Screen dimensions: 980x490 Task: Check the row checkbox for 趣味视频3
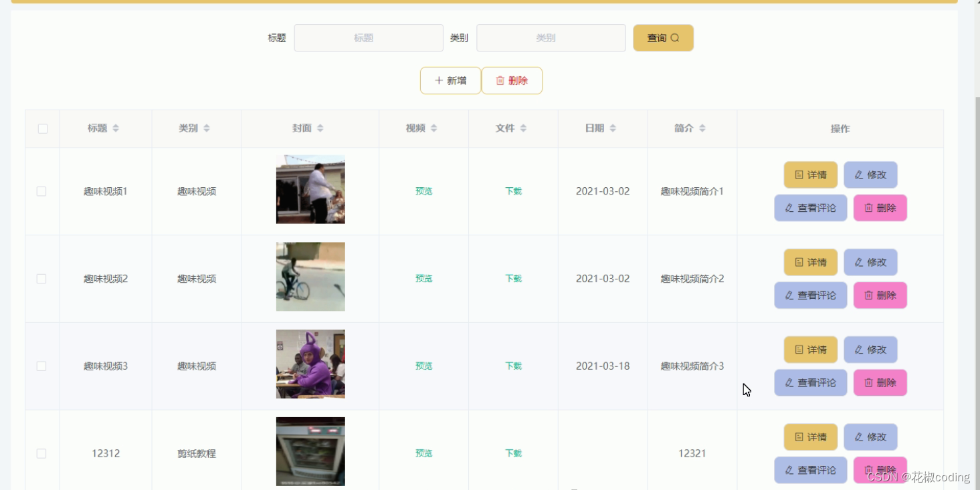pyautogui.click(x=41, y=366)
